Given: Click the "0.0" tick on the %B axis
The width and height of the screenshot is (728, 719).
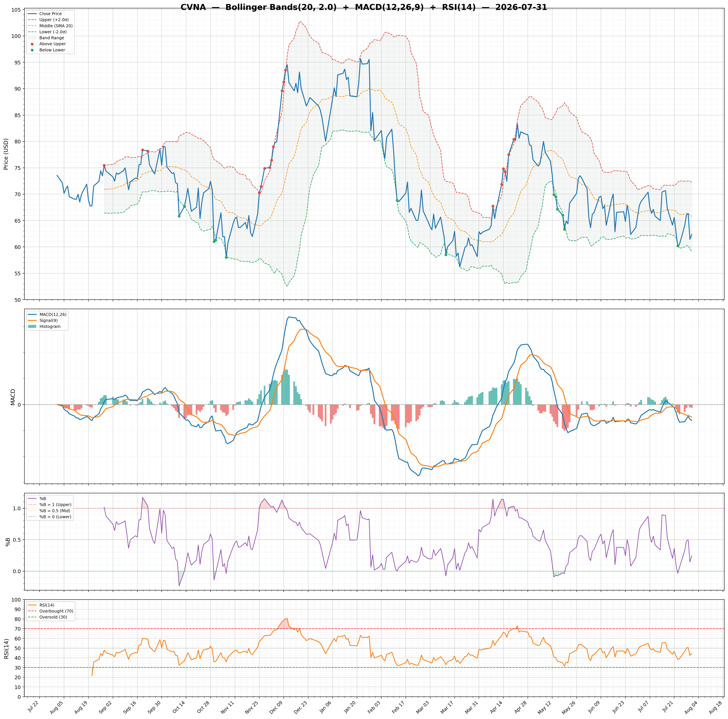Looking at the screenshot, I should pyautogui.click(x=17, y=571).
